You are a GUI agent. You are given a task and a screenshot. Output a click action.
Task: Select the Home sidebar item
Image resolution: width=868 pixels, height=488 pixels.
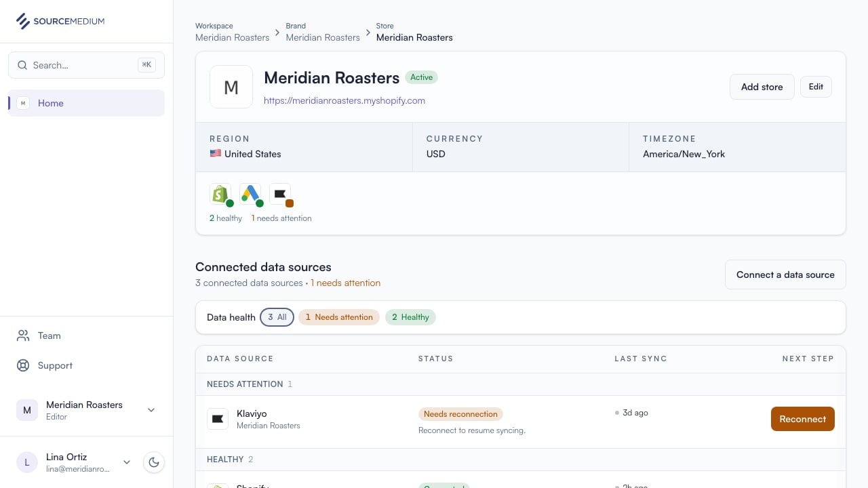pyautogui.click(x=86, y=103)
